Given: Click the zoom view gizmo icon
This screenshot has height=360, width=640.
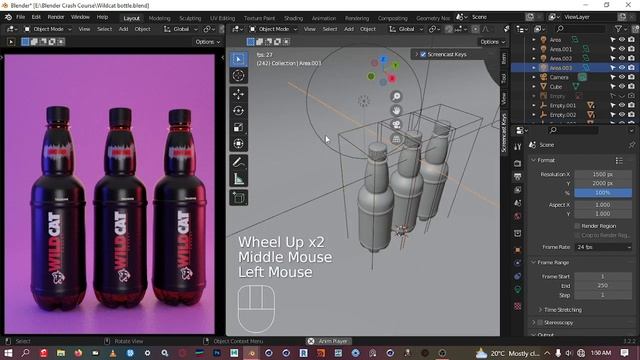Looking at the screenshot, I should [396, 96].
